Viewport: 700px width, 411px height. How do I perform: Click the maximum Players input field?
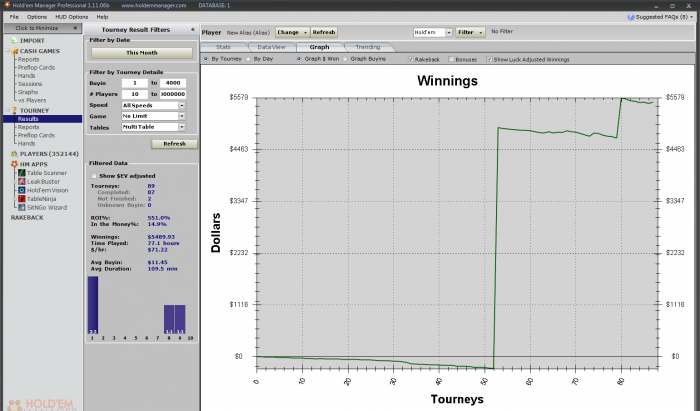(x=173, y=94)
